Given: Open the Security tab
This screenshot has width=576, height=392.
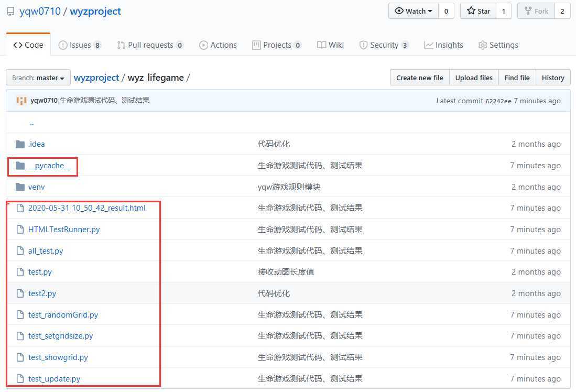Looking at the screenshot, I should pyautogui.click(x=384, y=45).
